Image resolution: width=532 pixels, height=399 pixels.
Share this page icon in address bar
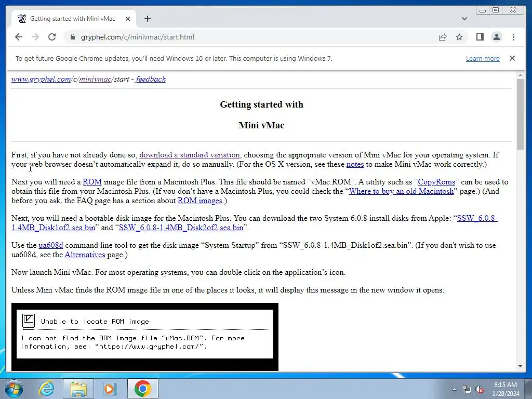[443, 37]
